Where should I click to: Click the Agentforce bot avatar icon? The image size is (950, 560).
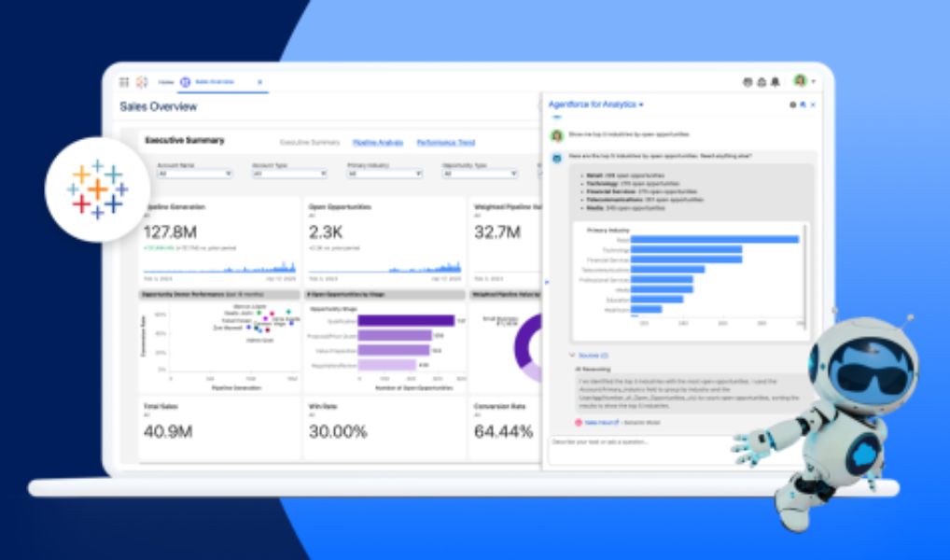point(556,158)
